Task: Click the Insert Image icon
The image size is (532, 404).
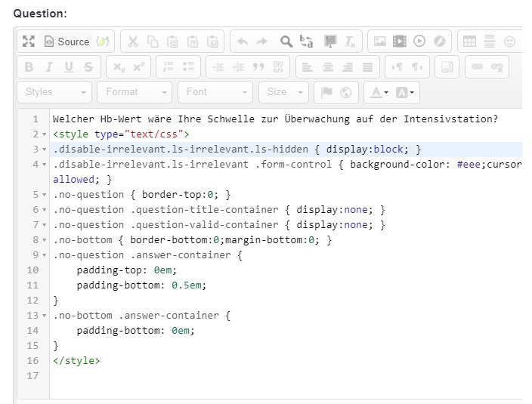Action: point(380,42)
